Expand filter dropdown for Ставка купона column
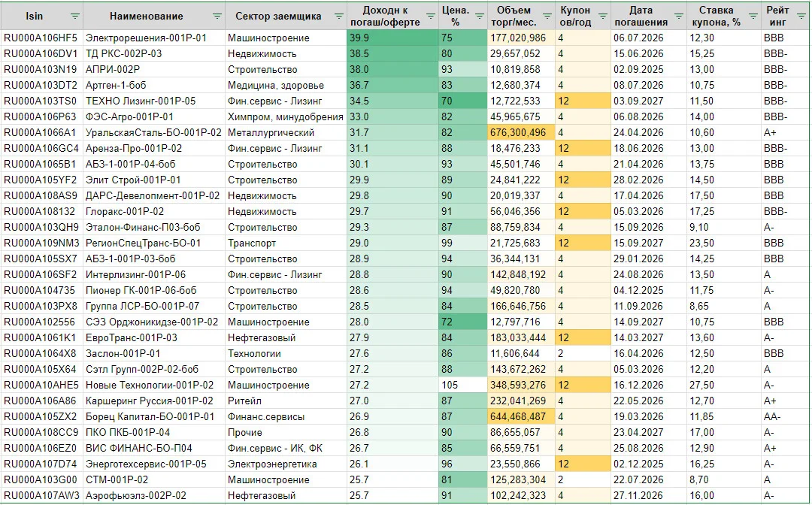The height and width of the screenshot is (505, 812). point(753,17)
